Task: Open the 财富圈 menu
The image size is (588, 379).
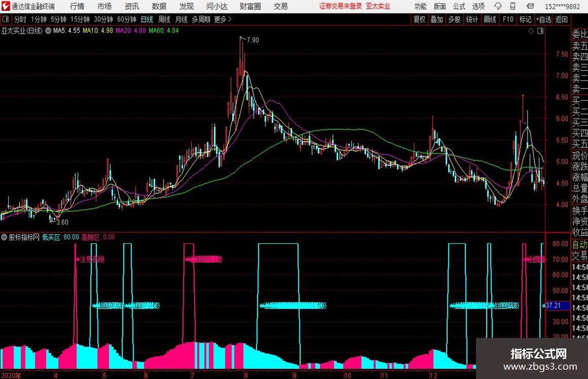Action: tap(250, 6)
